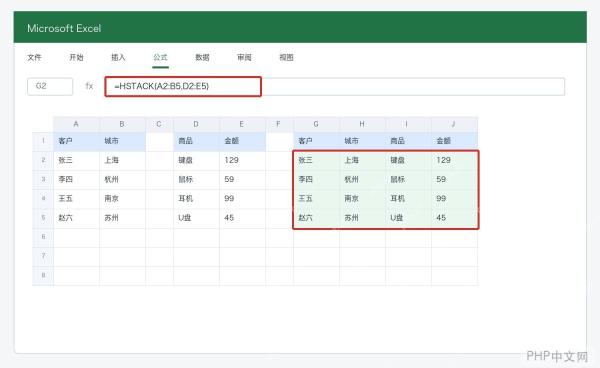
Task: Click the G2 name box
Action: [50, 86]
